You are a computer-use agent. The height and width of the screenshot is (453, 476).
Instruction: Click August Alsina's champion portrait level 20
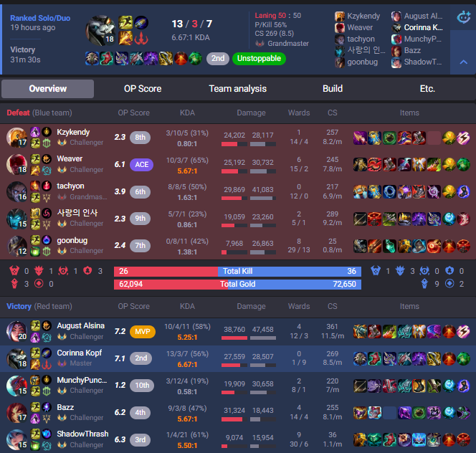(17, 331)
